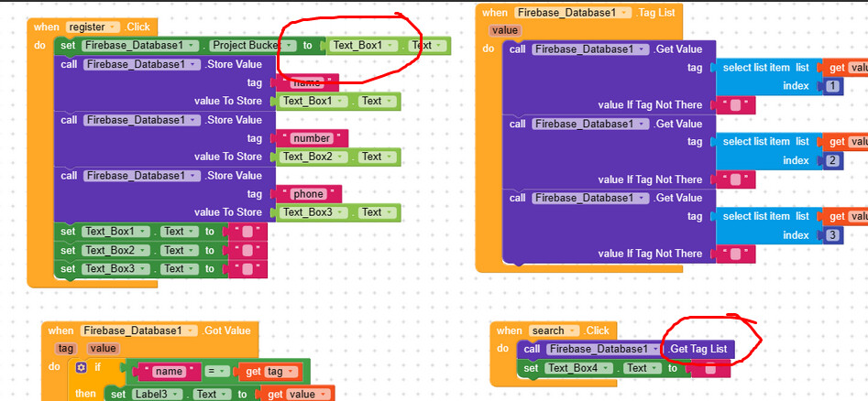Click empty string block attached to set Text_Box3
This screenshot has height=401, width=868.
coord(247,269)
